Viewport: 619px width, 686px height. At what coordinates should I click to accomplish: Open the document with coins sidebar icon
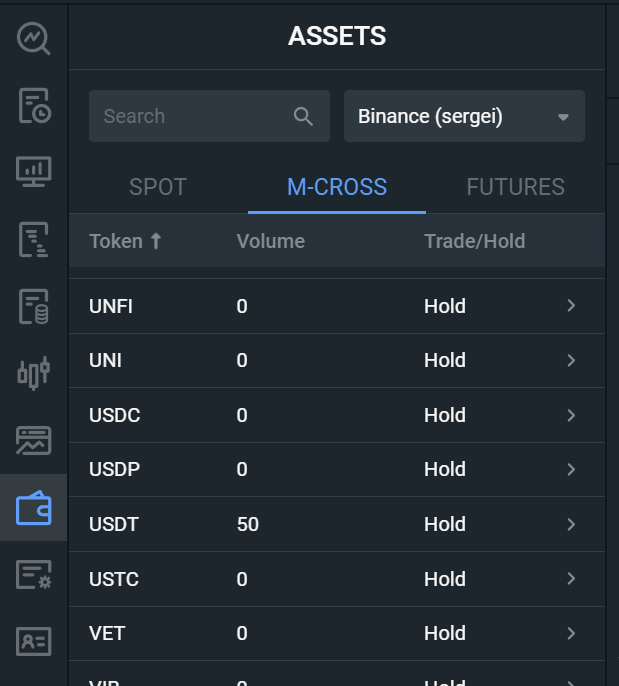pyautogui.click(x=34, y=307)
